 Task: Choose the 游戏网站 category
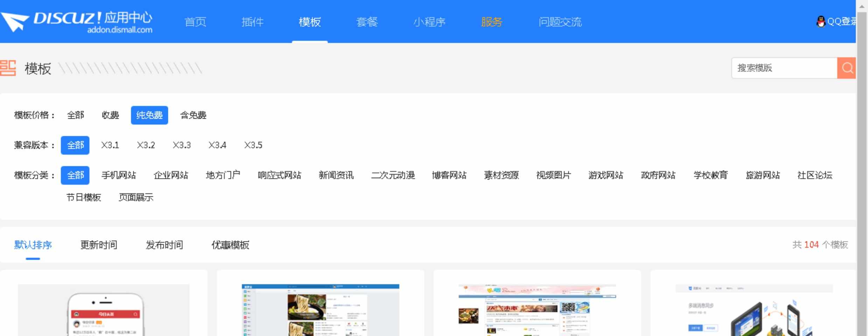coord(606,175)
